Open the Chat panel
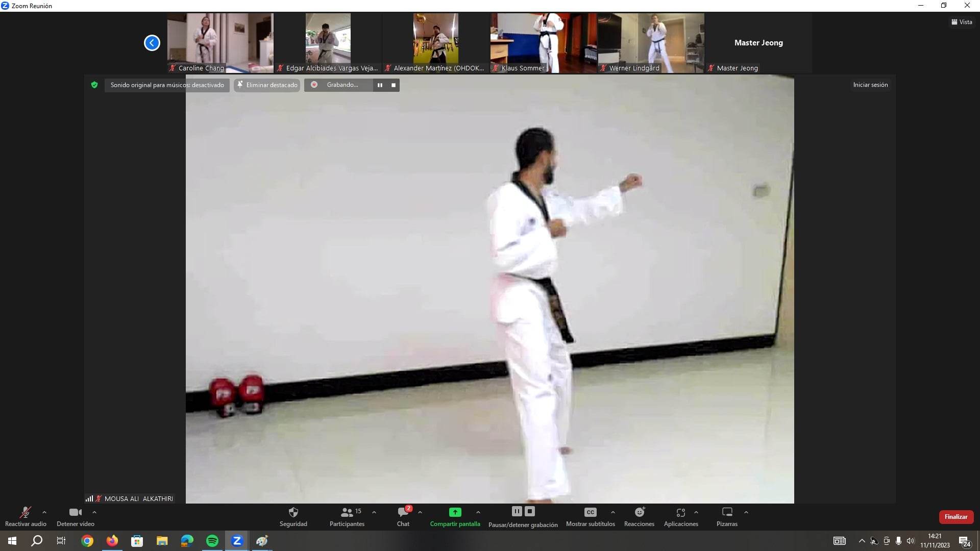The image size is (980, 551). coord(403,516)
